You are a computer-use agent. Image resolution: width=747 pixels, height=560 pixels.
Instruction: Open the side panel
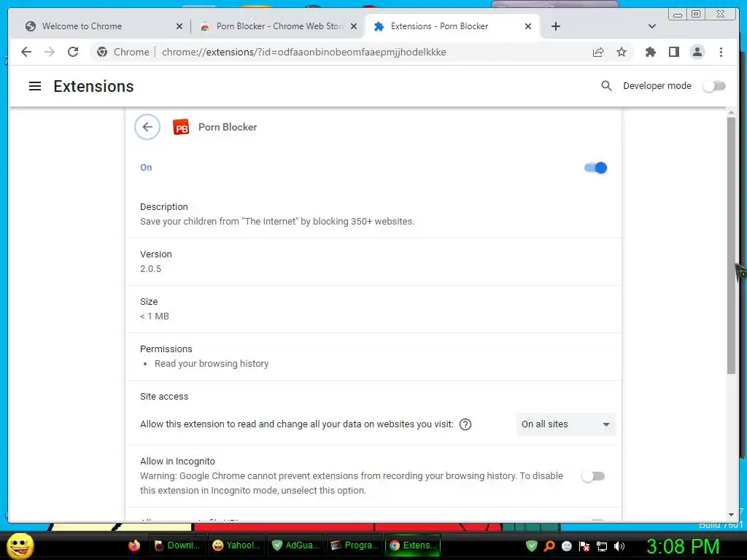click(x=673, y=52)
